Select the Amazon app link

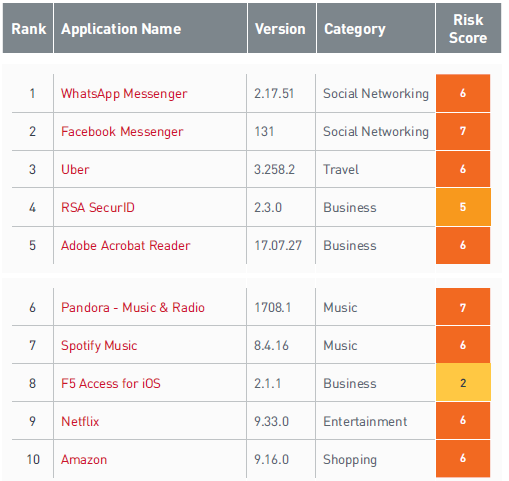tap(84, 459)
